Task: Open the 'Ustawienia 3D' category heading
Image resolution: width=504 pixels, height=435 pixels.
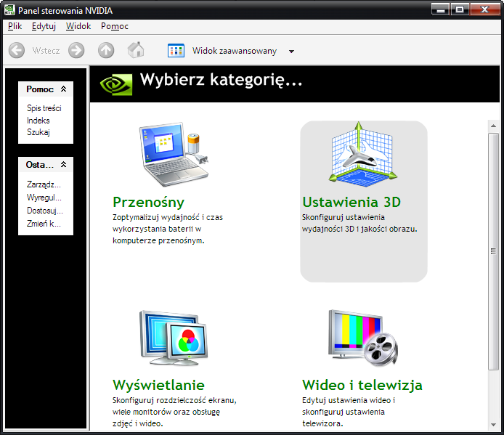Action: (x=351, y=202)
